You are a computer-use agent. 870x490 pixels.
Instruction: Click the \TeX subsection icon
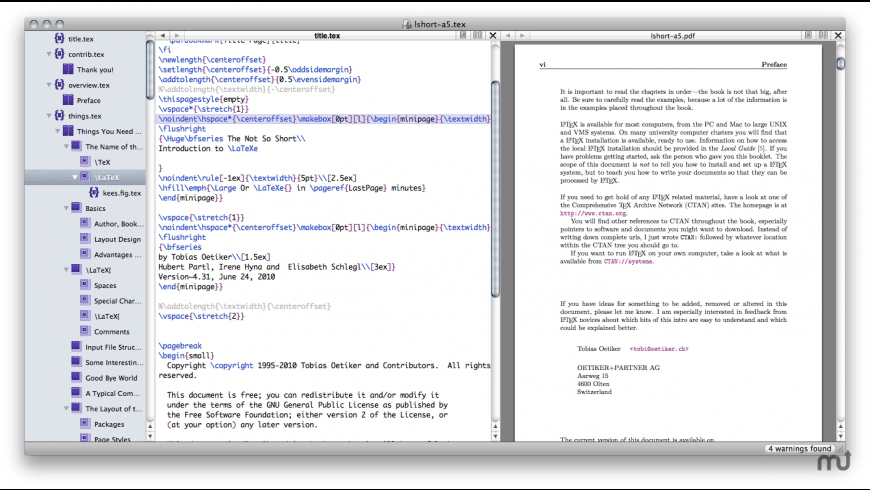pos(85,161)
